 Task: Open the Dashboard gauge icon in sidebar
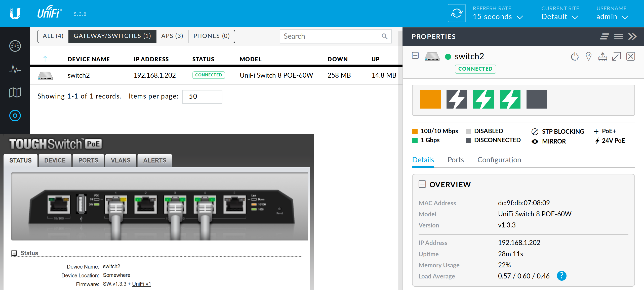click(x=15, y=46)
